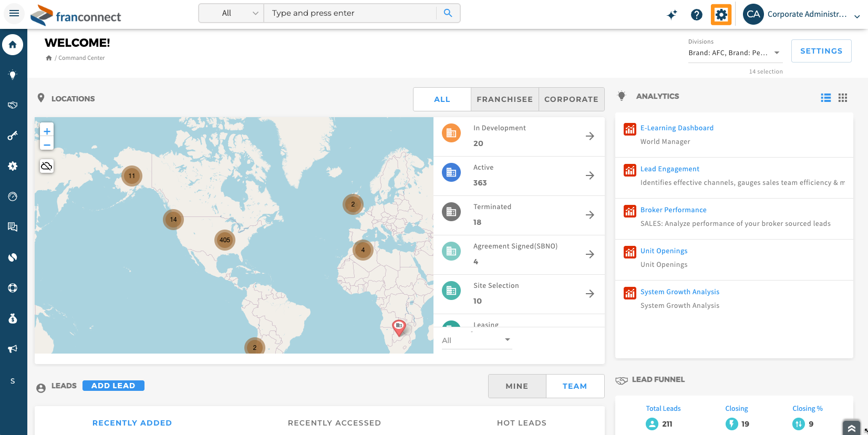This screenshot has width=868, height=435.
Task: Open In Development locations arrow
Action: tap(590, 136)
